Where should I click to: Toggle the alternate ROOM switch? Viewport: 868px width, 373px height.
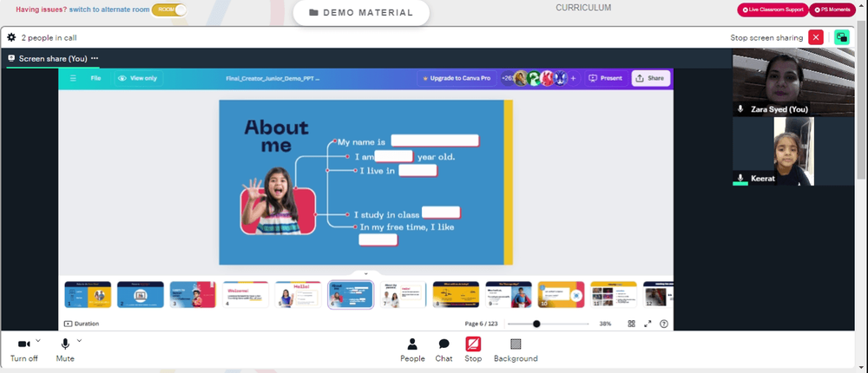(x=169, y=10)
